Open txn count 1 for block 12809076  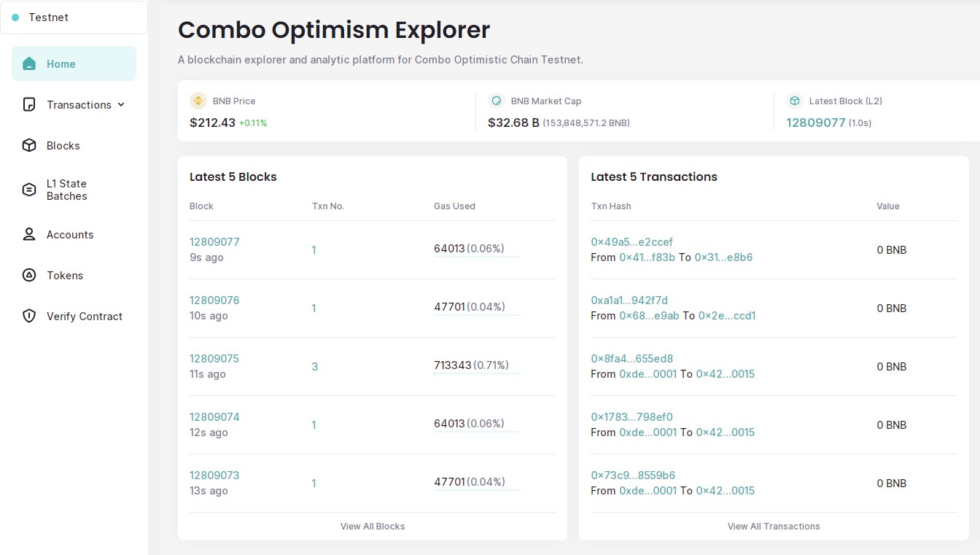click(314, 308)
